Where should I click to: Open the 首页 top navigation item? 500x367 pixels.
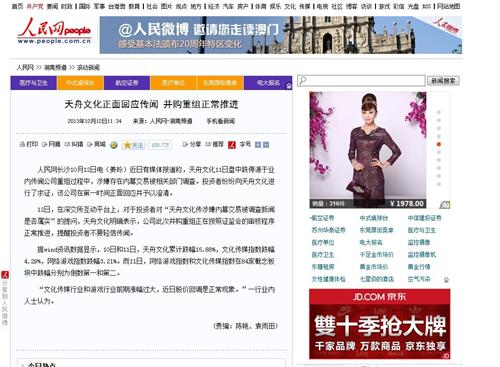click(x=17, y=6)
